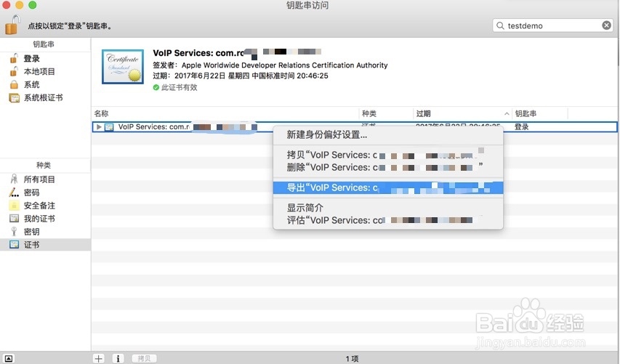Show the 我的证书 category
This screenshot has height=364, width=620.
[45, 219]
